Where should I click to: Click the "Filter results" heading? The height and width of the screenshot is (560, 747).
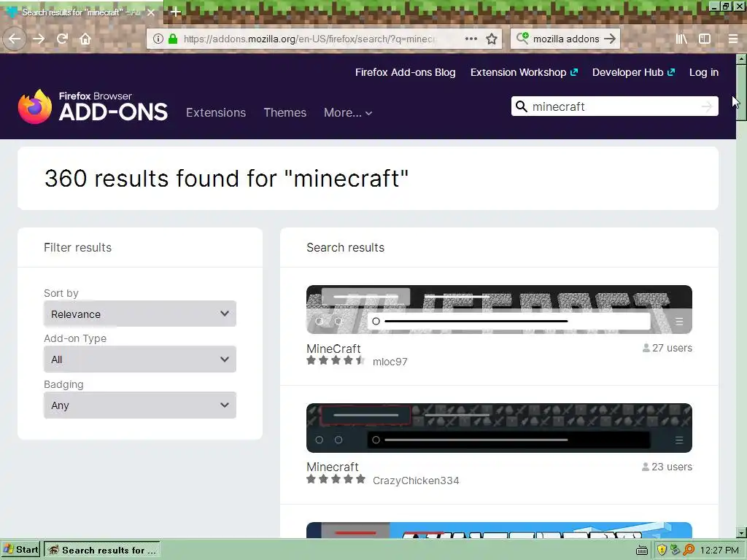77,248
